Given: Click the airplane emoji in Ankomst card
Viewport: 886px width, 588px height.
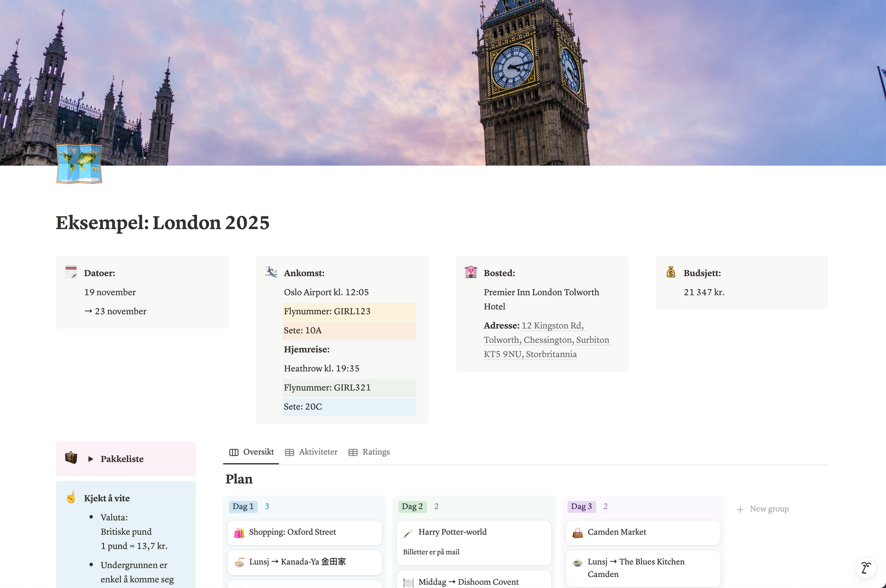Looking at the screenshot, I should [270, 272].
